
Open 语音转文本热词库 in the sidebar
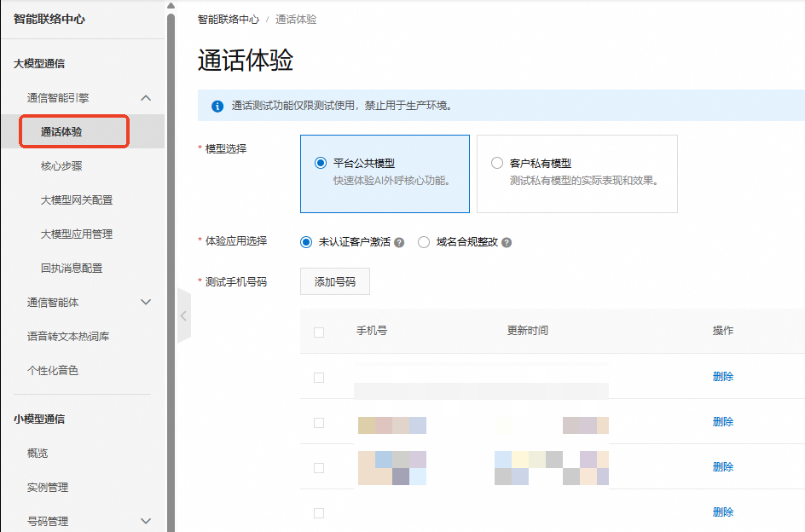tap(68, 337)
